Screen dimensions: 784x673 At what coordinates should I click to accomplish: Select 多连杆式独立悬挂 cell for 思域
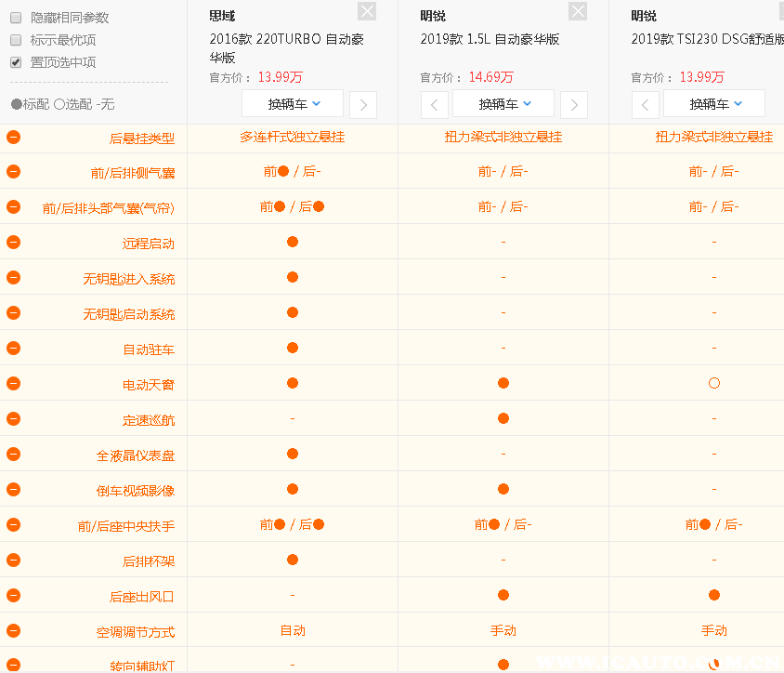pyautogui.click(x=293, y=137)
